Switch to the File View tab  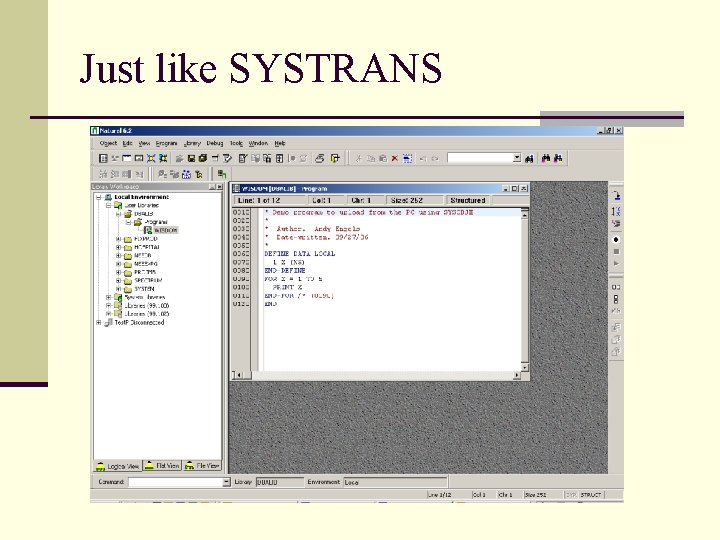pos(202,466)
